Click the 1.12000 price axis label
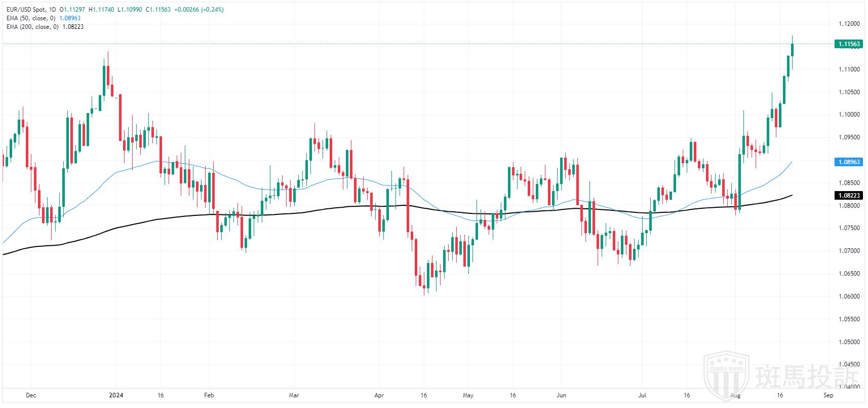Viewport: 868px width, 408px height. (847, 24)
